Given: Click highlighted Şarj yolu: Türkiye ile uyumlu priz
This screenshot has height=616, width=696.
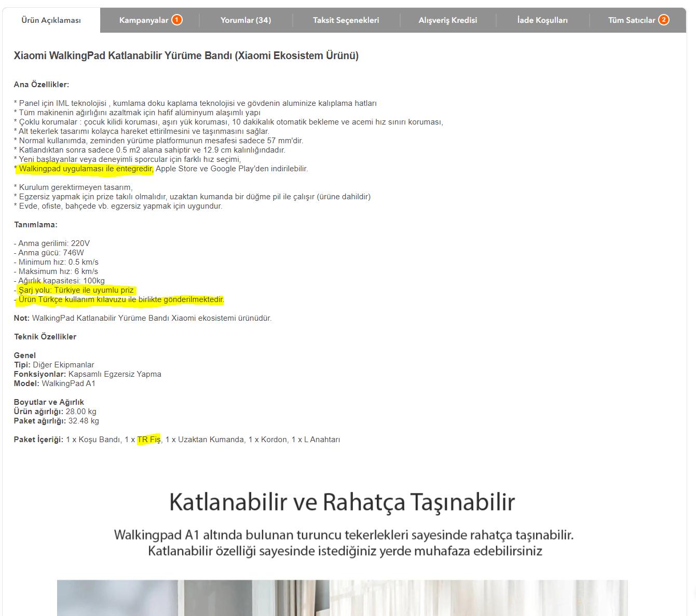Looking at the screenshot, I should (76, 290).
